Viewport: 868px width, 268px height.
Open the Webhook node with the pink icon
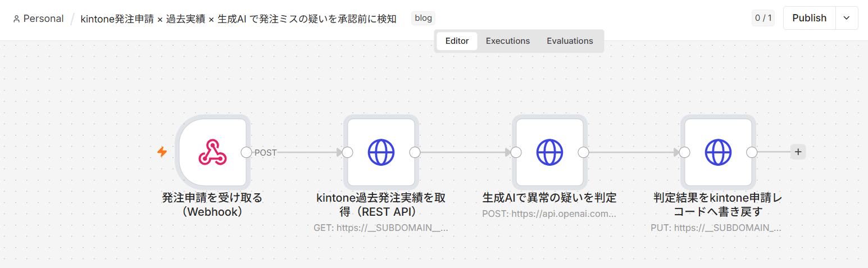click(212, 152)
